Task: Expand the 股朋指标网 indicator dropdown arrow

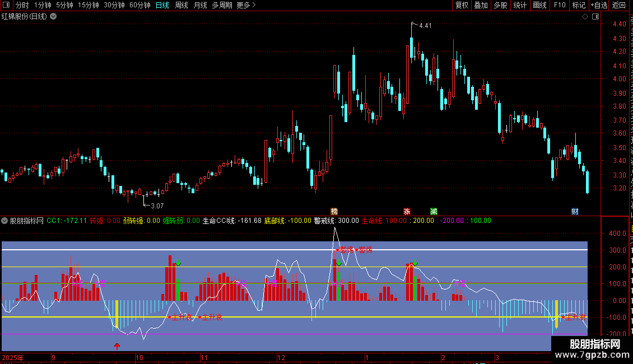Action: 4,221
